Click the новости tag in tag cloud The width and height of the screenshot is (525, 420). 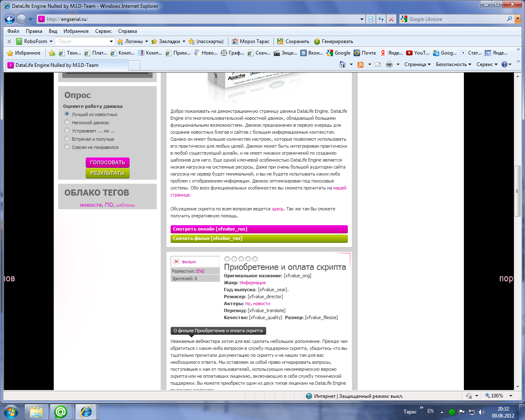point(91,205)
